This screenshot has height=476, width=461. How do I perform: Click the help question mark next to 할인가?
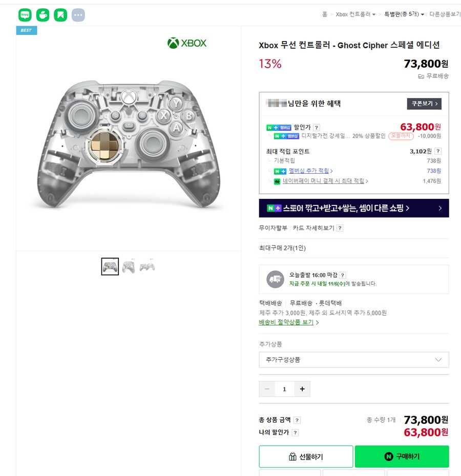(x=317, y=127)
